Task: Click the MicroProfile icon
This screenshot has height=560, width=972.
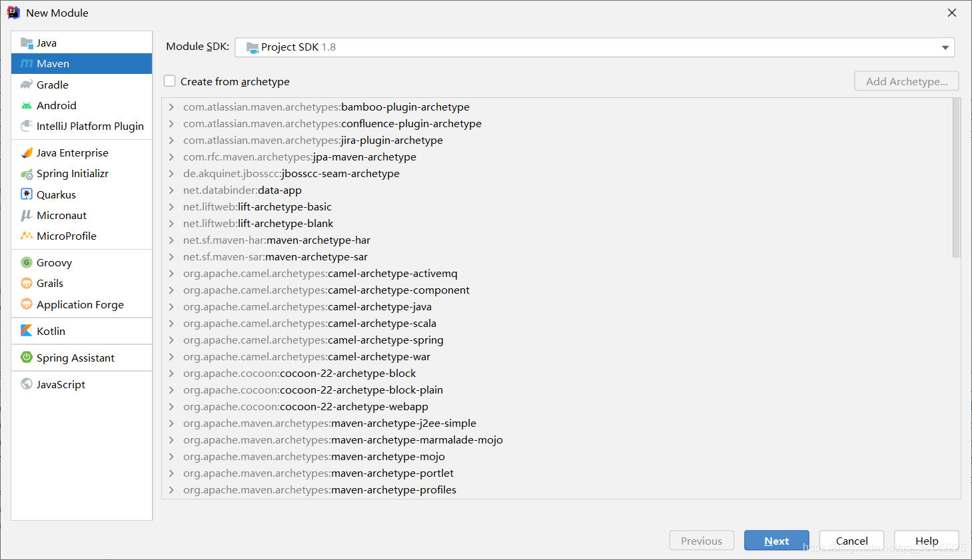Action: pyautogui.click(x=27, y=236)
